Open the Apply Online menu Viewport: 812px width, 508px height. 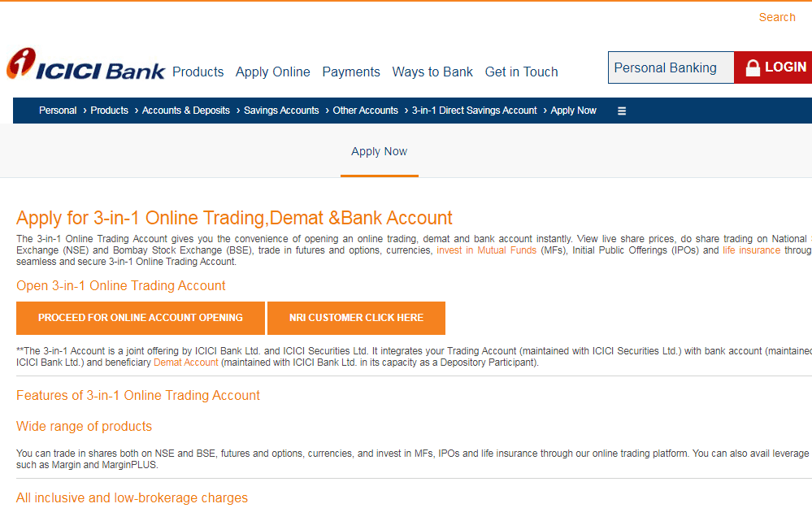click(273, 72)
